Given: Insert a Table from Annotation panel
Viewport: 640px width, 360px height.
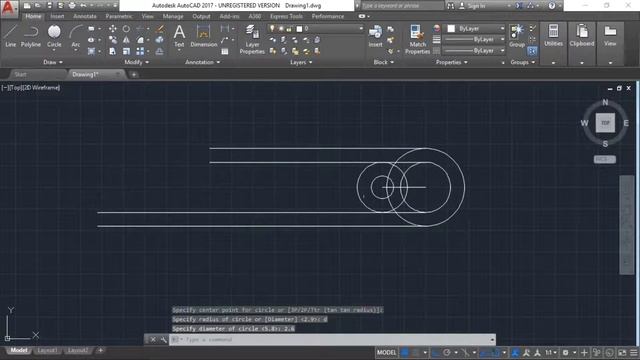Looking at the screenshot, I should [225, 51].
